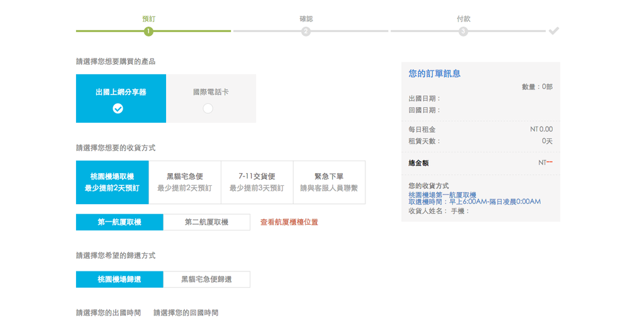
Task: Select 國際電話卡 product card
Action: coord(211,98)
